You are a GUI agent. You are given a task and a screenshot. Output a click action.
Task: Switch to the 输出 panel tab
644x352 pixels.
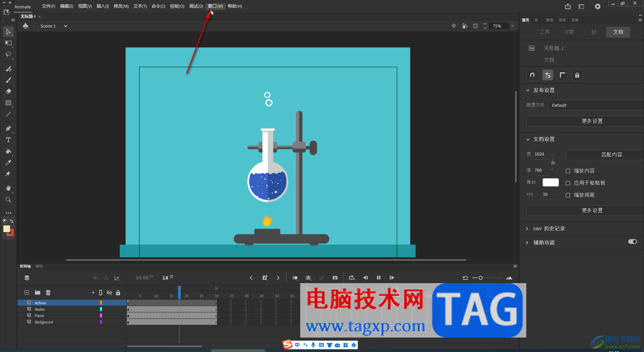[x=39, y=266]
